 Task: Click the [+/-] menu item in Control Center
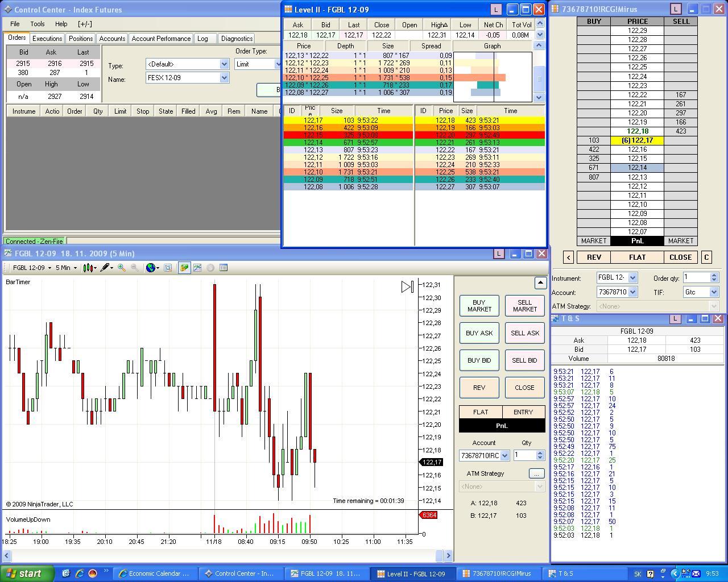point(85,24)
